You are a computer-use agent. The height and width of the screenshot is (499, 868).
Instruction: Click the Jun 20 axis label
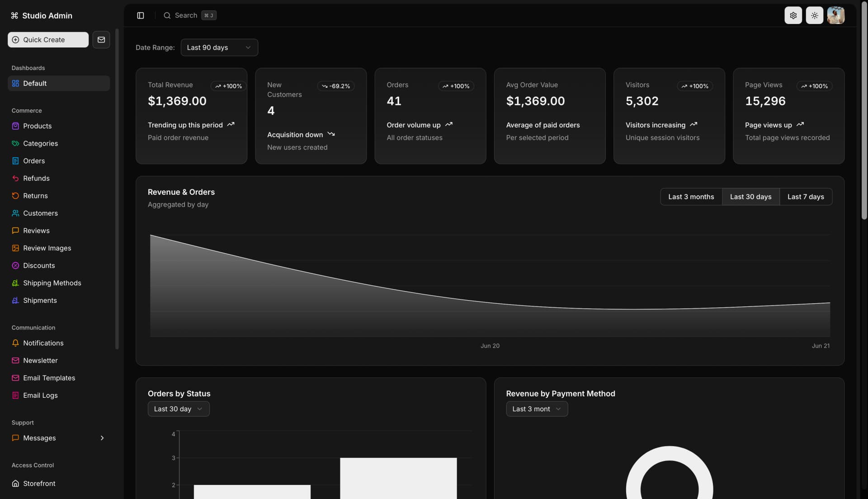pyautogui.click(x=490, y=346)
